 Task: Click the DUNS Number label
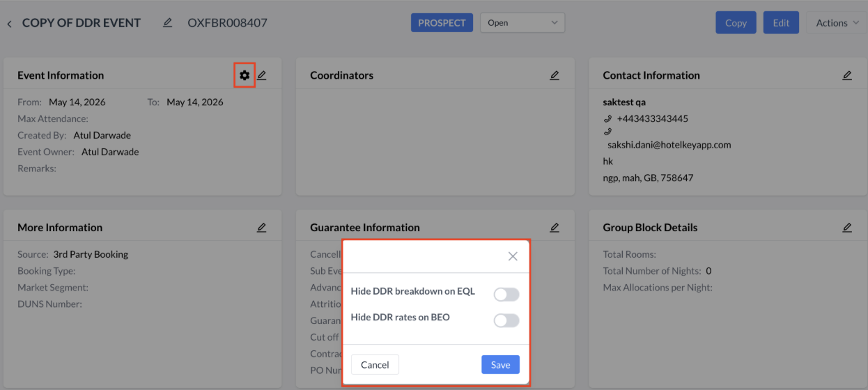pos(49,304)
